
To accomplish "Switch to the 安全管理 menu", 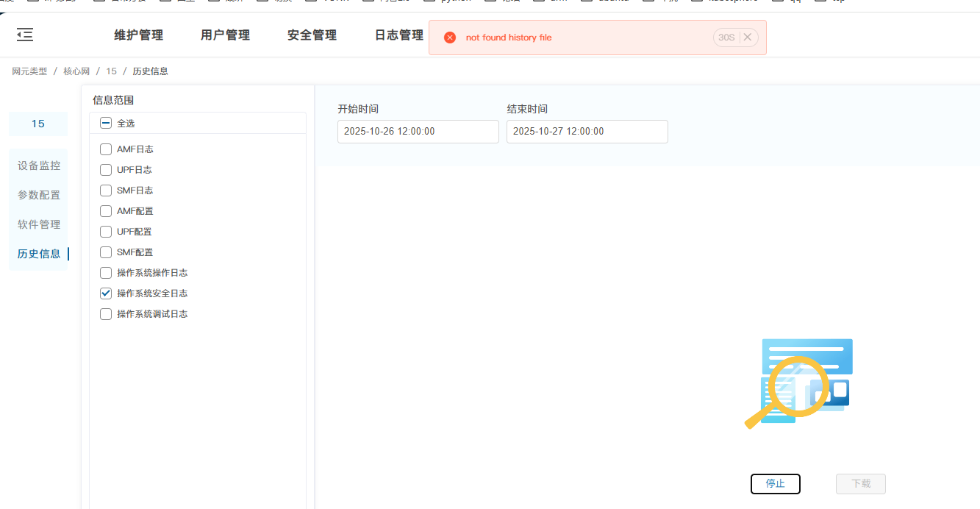I will coord(312,35).
